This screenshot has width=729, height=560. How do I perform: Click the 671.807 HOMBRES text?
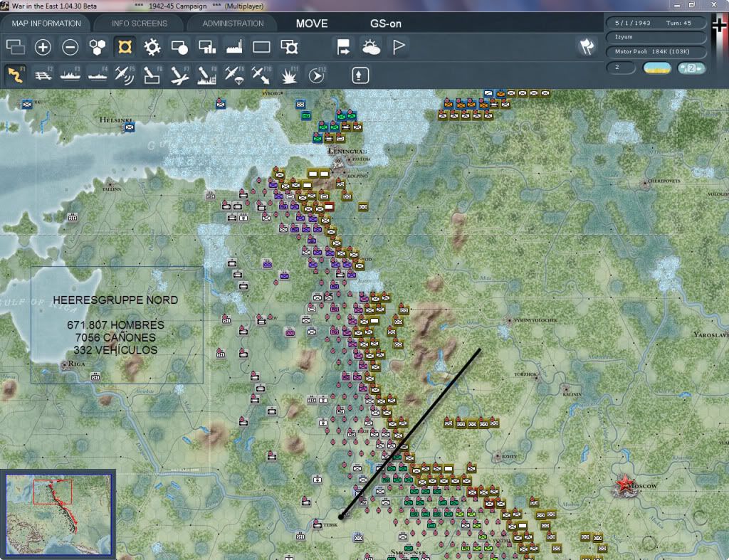[115, 325]
